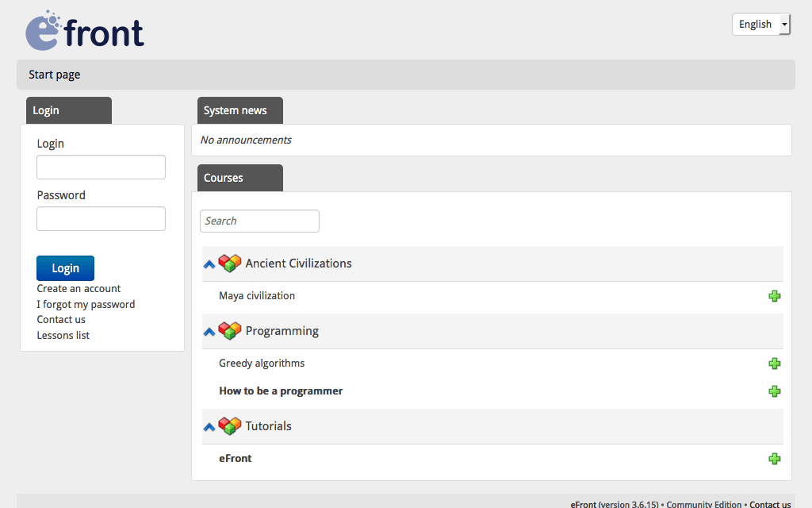Viewport: 812px width, 508px height.
Task: Click the eFront logo in header
Action: pos(85,32)
